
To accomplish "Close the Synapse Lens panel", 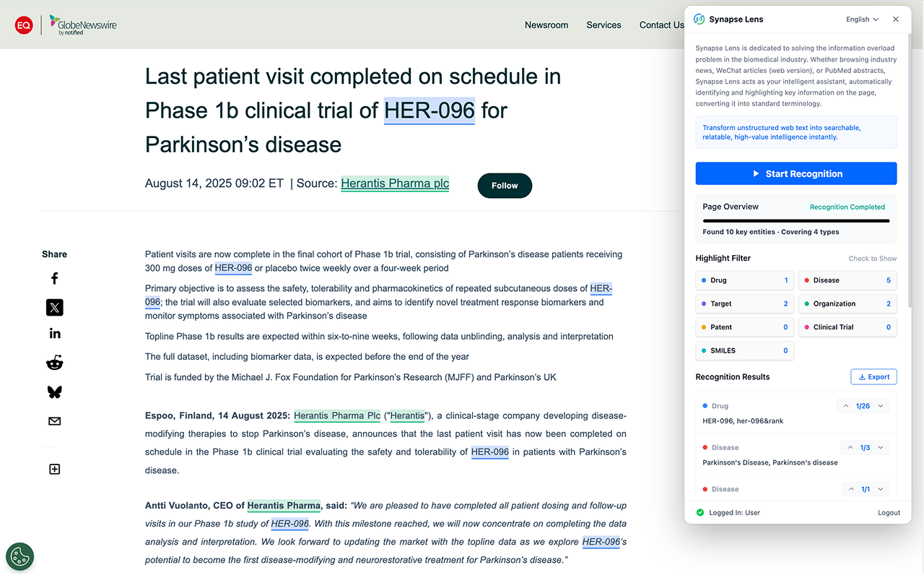I will tap(896, 20).
